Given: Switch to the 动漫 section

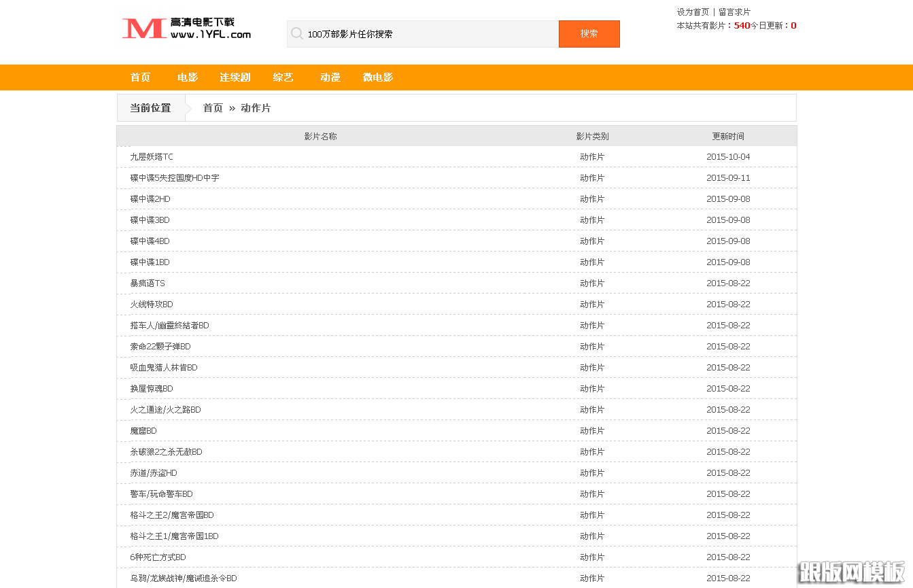Looking at the screenshot, I should (330, 77).
